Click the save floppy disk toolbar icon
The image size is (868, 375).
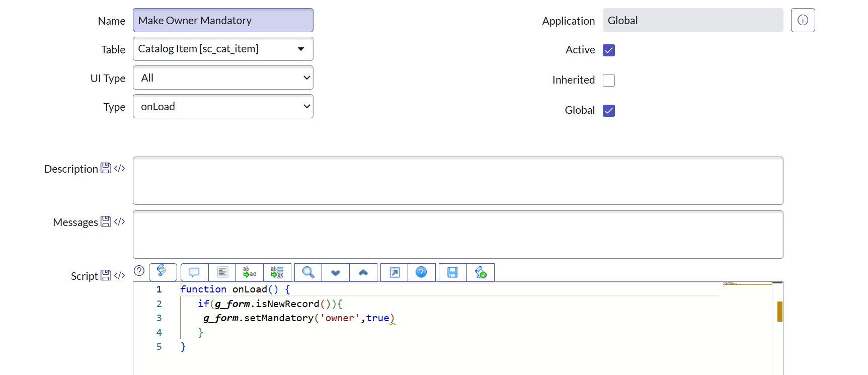pyautogui.click(x=452, y=272)
